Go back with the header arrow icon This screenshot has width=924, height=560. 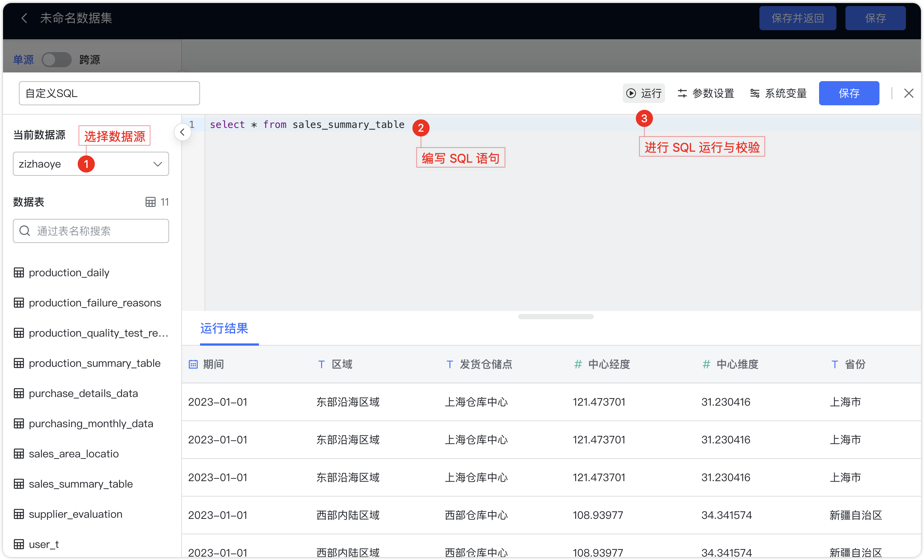tap(25, 18)
